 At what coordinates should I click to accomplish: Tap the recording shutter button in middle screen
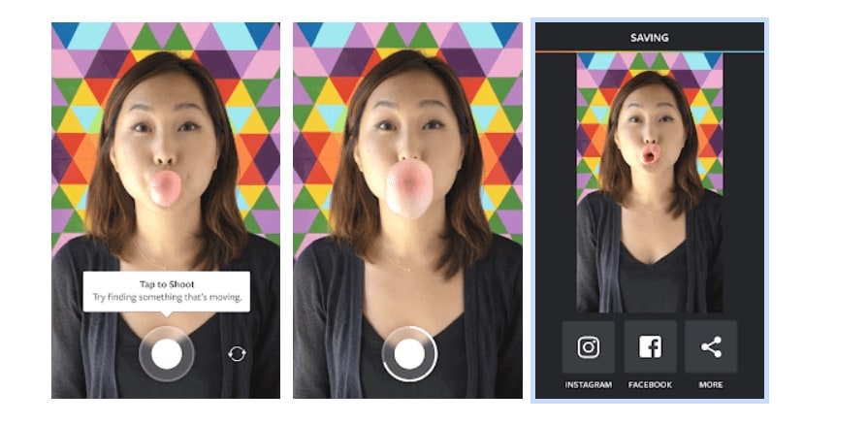(409, 353)
